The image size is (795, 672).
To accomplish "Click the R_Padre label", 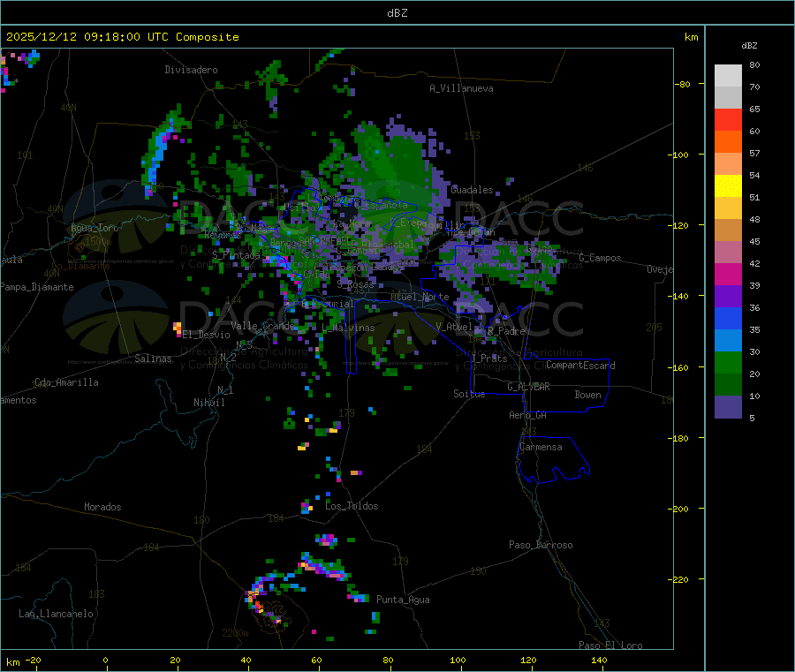I will (506, 331).
